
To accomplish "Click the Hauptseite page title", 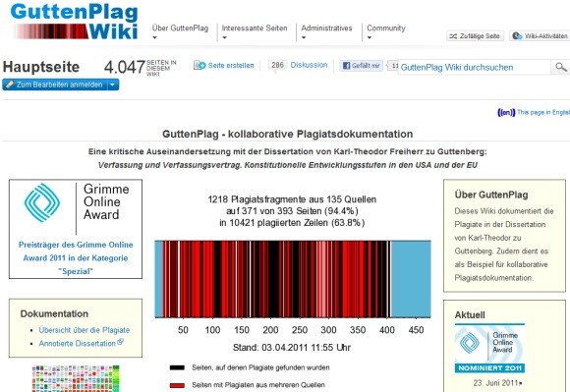I will tap(41, 67).
